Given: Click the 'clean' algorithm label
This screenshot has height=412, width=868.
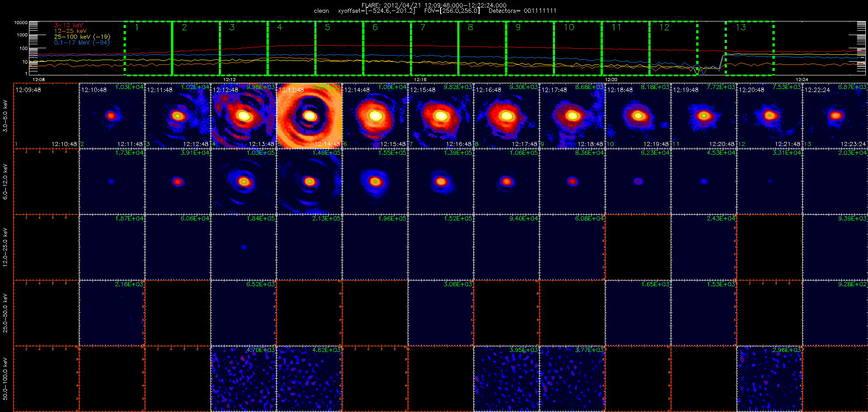Looking at the screenshot, I should pyautogui.click(x=321, y=11).
